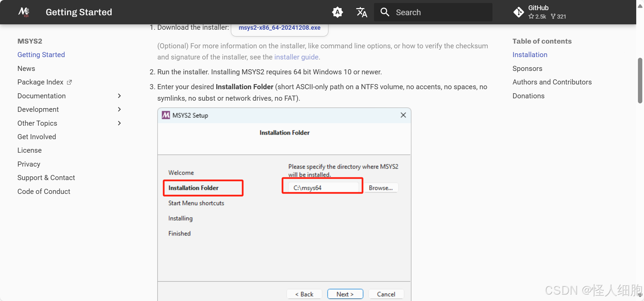Viewport: 644px width, 301px height.
Task: Click the GitHub star count 2.5k
Action: [537, 16]
